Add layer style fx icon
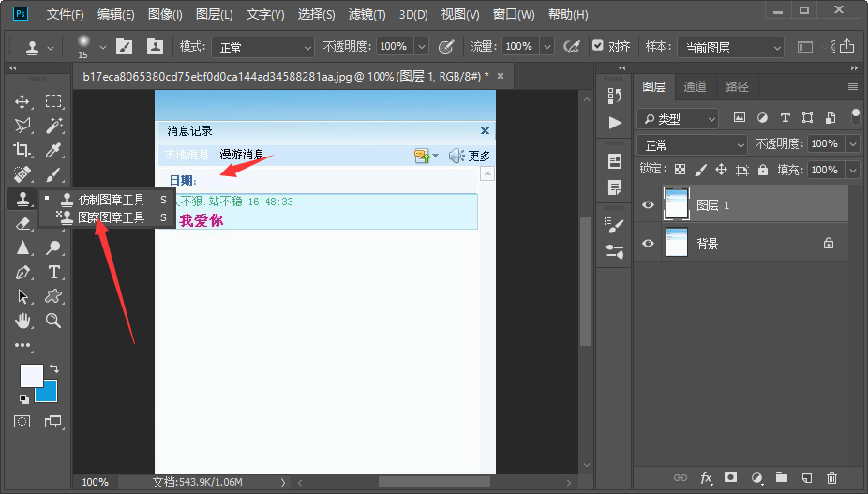Screen dimensions: 868x494 707,477
